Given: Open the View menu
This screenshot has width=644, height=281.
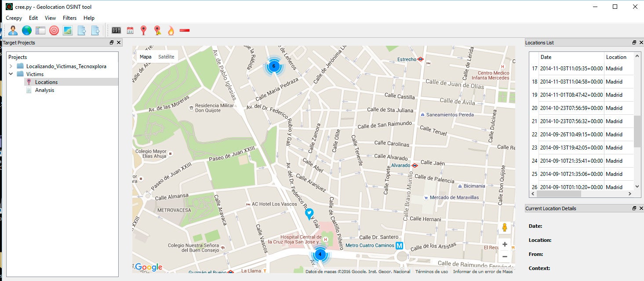Looking at the screenshot, I should 50,18.
